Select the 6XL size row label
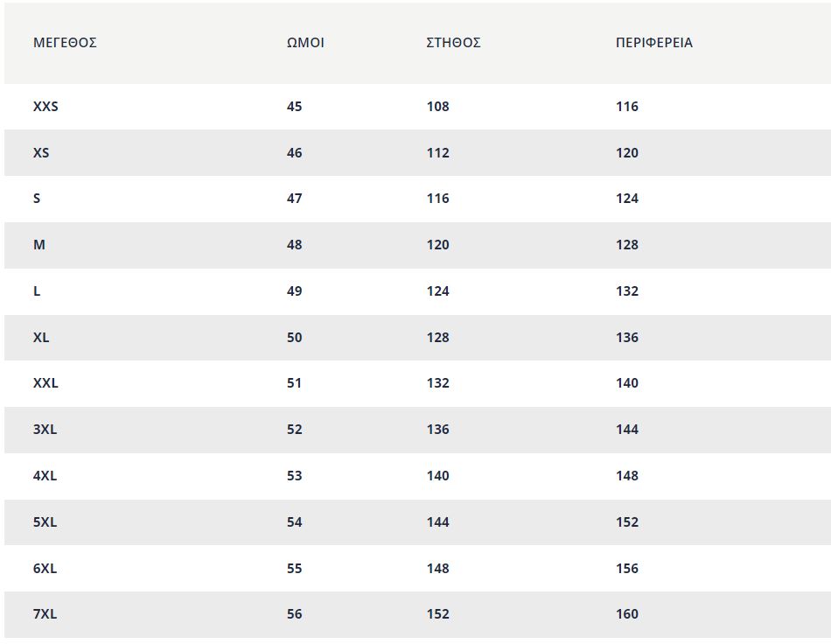 [x=45, y=568]
